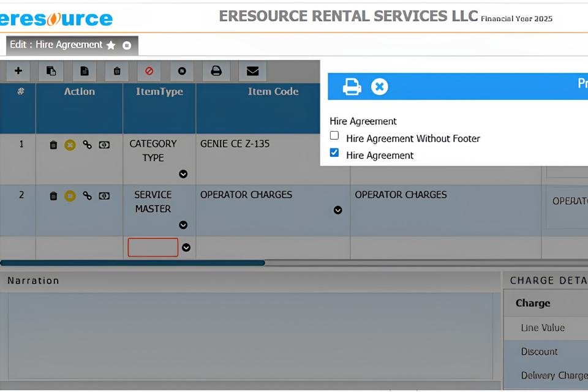Click the star favorite icon on Hire Agreement tab
The image size is (588, 392).
[x=111, y=45]
